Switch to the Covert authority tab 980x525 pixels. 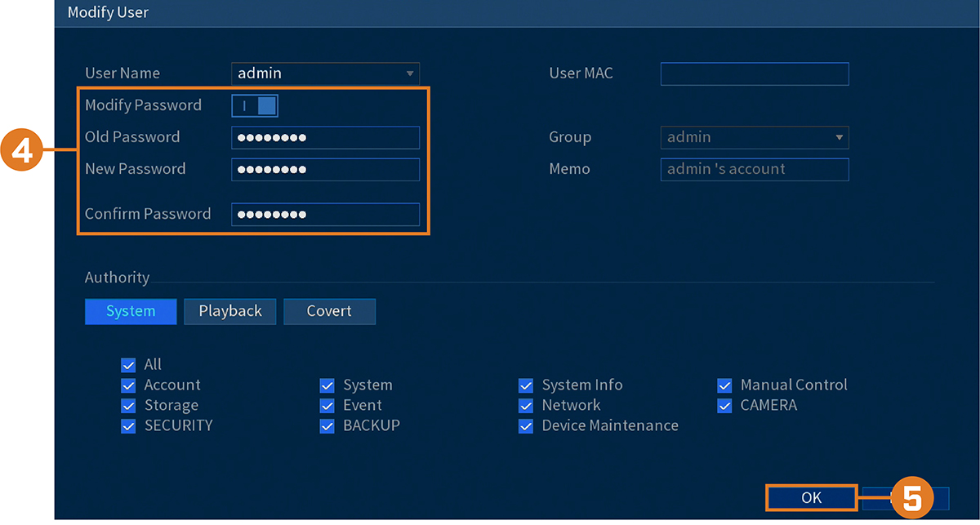(329, 311)
